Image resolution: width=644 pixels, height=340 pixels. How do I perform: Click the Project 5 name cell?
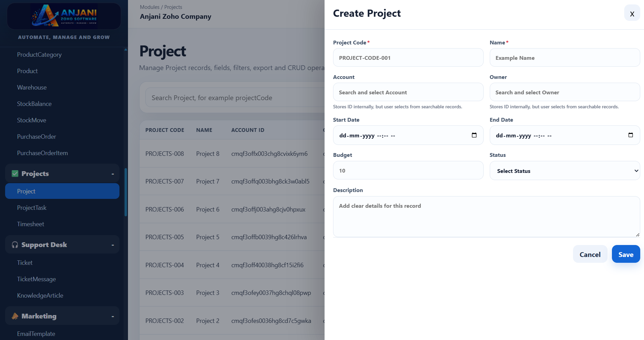pyautogui.click(x=207, y=237)
